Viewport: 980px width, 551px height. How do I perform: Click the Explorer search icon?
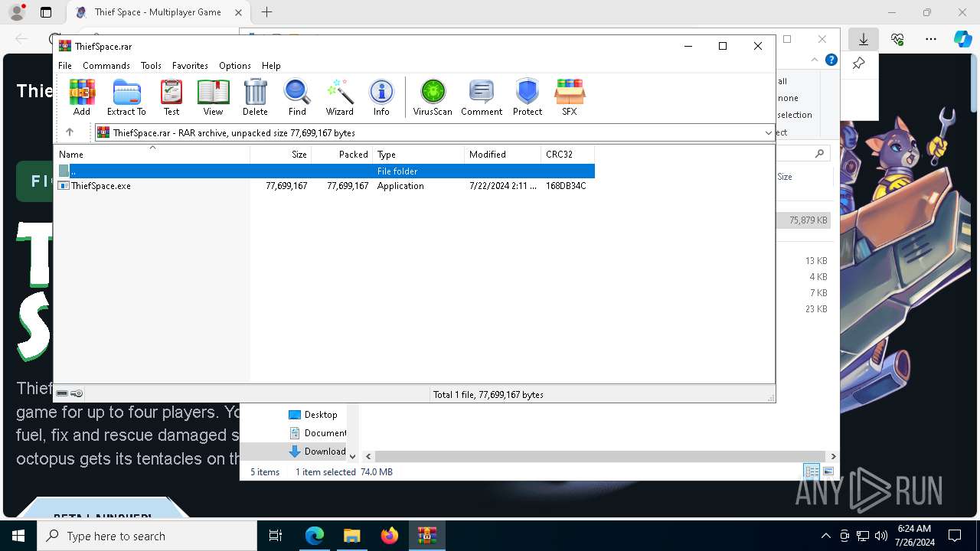point(819,154)
